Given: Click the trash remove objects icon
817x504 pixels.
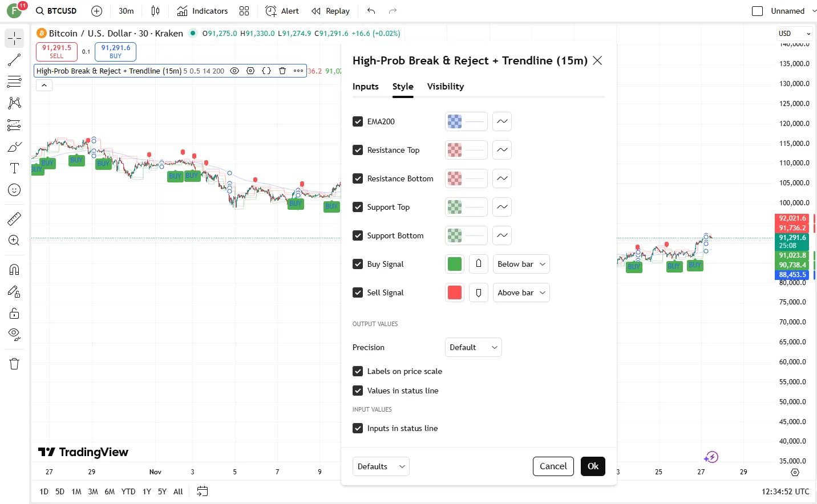Looking at the screenshot, I should click(x=14, y=364).
